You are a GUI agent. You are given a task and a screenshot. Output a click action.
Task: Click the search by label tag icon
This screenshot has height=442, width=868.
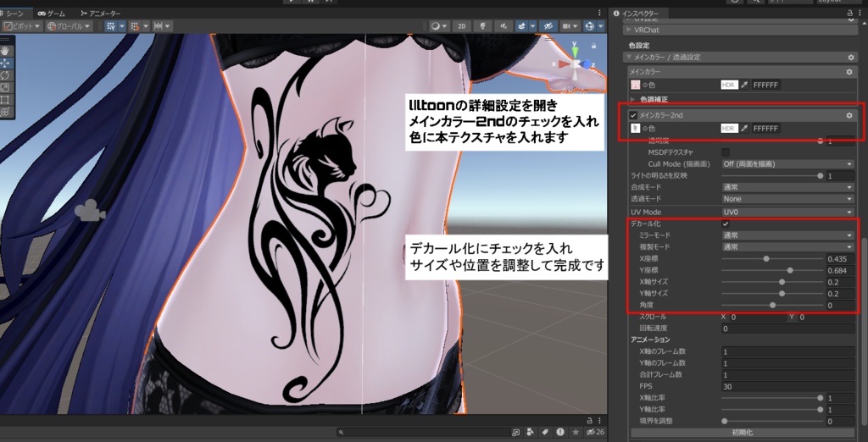click(x=545, y=432)
